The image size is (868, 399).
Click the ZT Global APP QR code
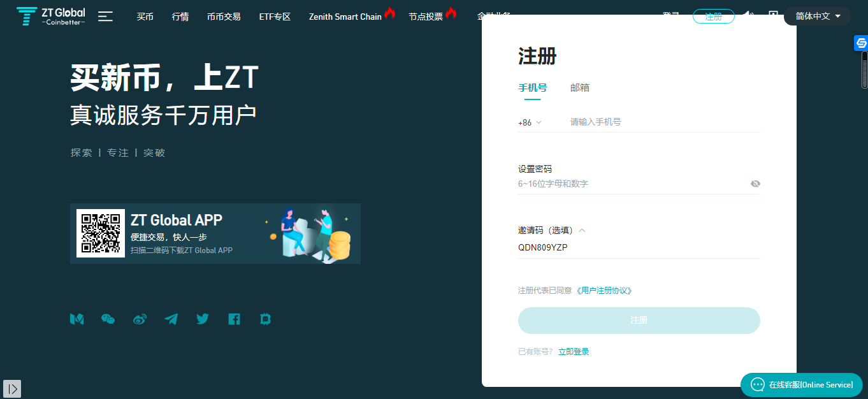(101, 233)
